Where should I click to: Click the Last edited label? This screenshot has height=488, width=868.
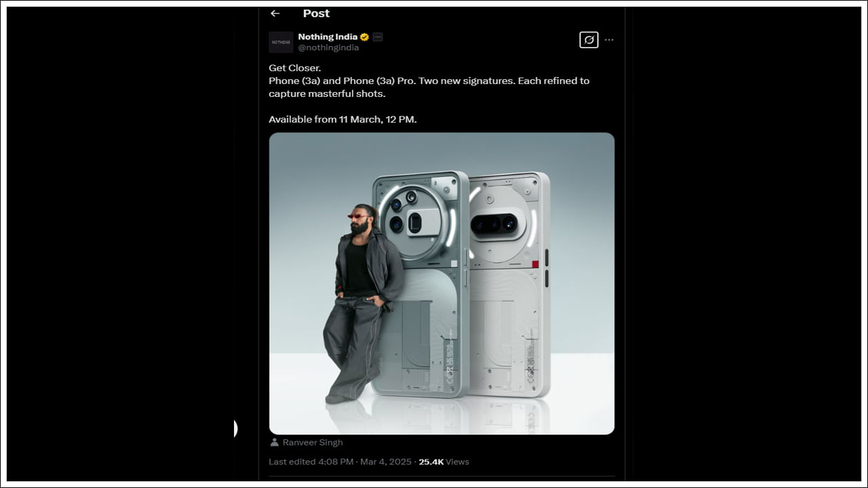click(292, 462)
